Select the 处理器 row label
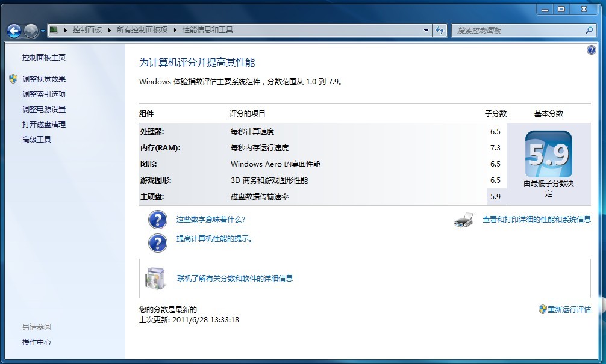Viewport: 606px width, 364px height. [x=152, y=131]
